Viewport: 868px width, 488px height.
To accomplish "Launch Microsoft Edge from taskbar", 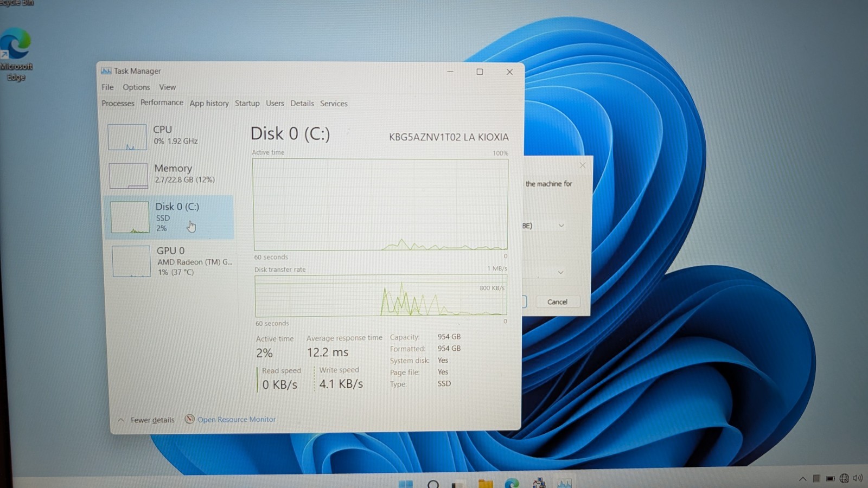I will tap(512, 483).
